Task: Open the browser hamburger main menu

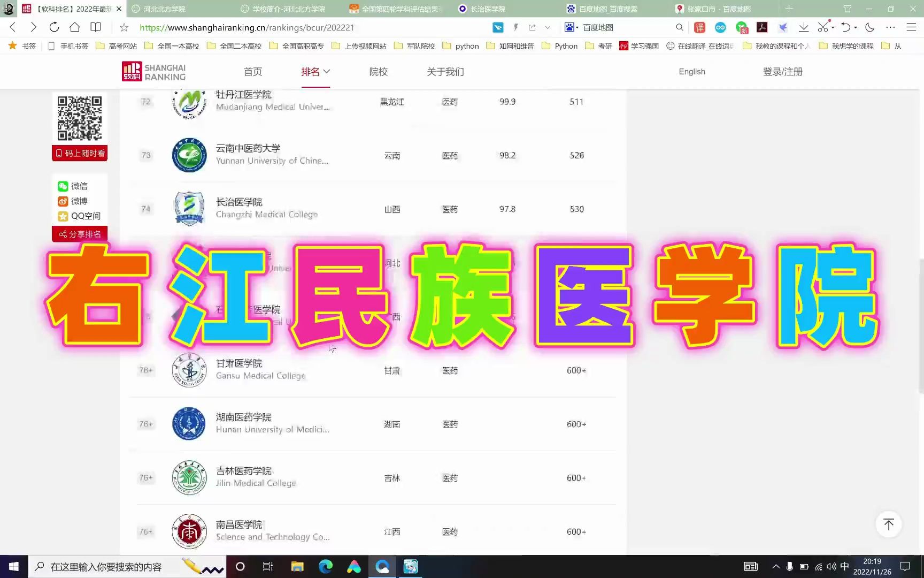Action: 911,27
